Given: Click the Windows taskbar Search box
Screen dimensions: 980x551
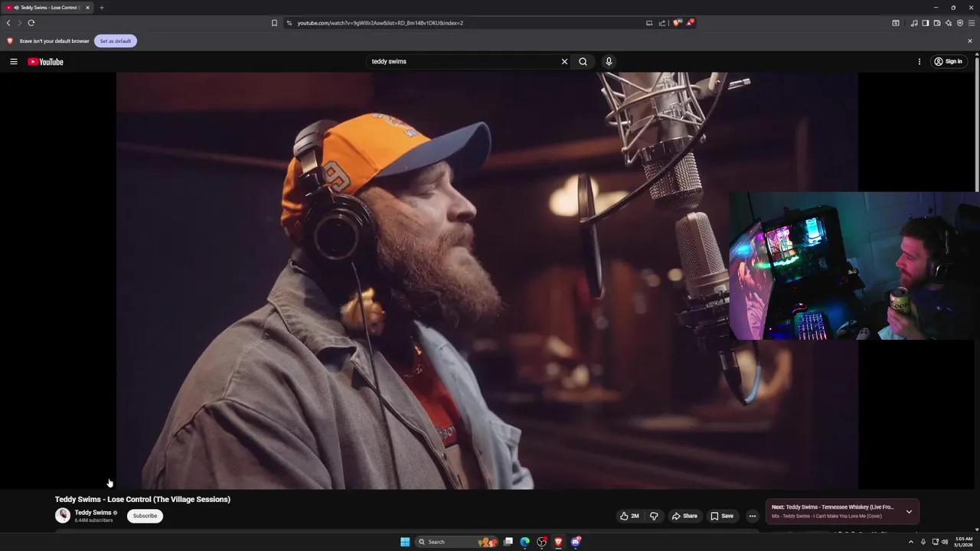Looking at the screenshot, I should click(x=456, y=542).
